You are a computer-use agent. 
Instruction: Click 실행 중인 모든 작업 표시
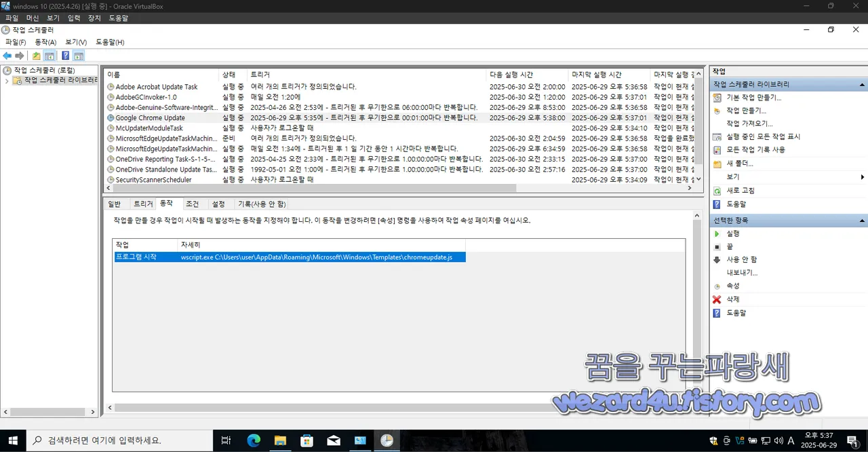click(x=763, y=136)
